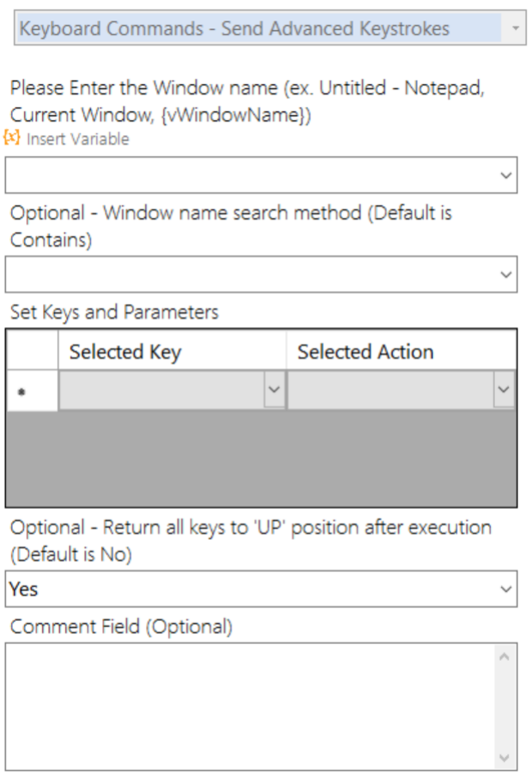The height and width of the screenshot is (781, 532).
Task: Click the empty Selected Action grid cell
Action: coord(389,390)
